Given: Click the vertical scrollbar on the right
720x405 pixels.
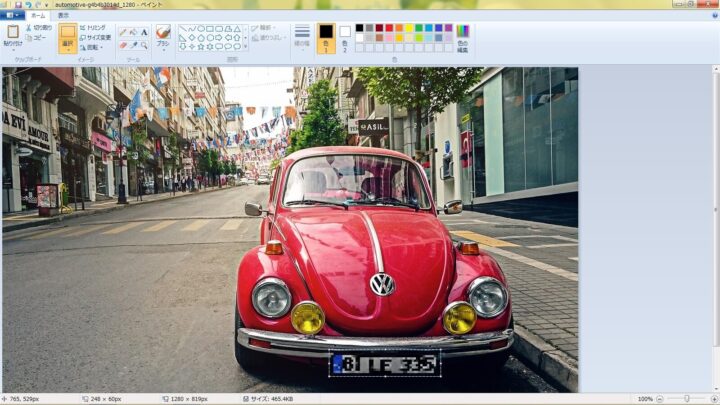Looking at the screenshot, I should point(716,207).
